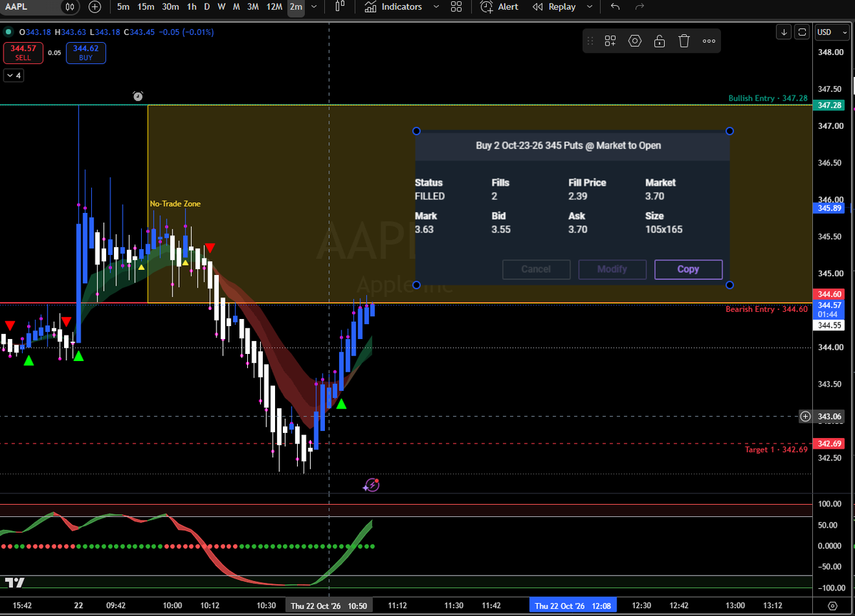
Task: Expand the Indicators favorites dropdown arrow
Action: click(x=435, y=7)
